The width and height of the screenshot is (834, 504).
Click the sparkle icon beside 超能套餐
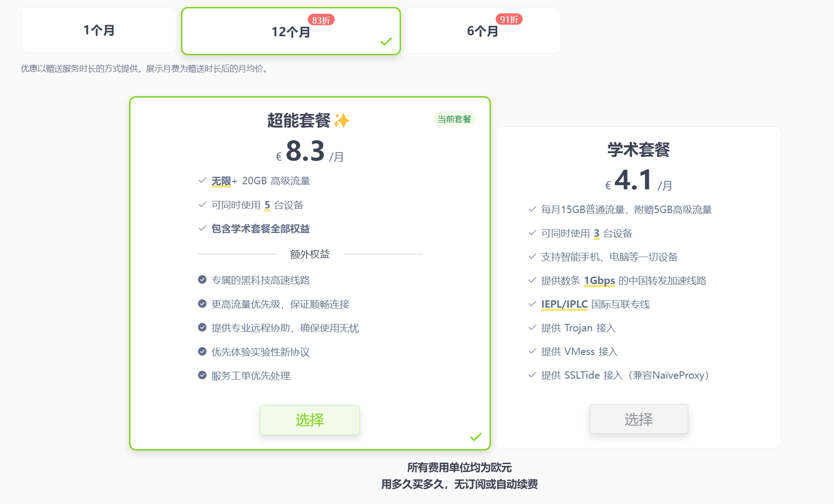tap(342, 121)
